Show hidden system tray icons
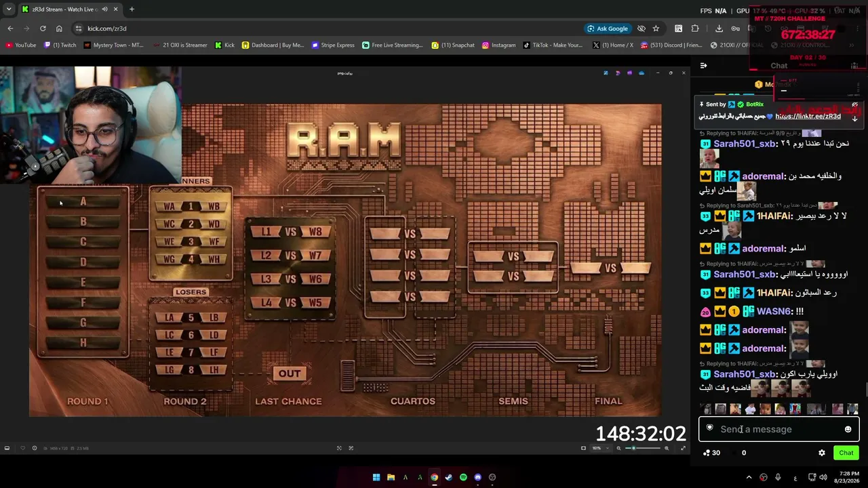This screenshot has width=868, height=488. pos(749,477)
